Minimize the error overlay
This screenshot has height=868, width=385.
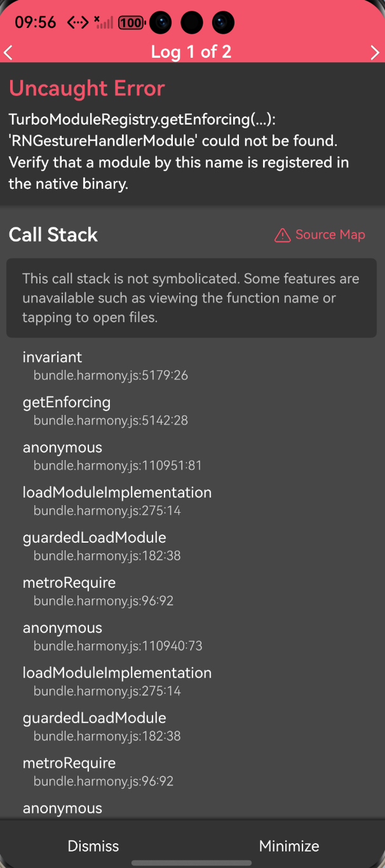coord(289,846)
